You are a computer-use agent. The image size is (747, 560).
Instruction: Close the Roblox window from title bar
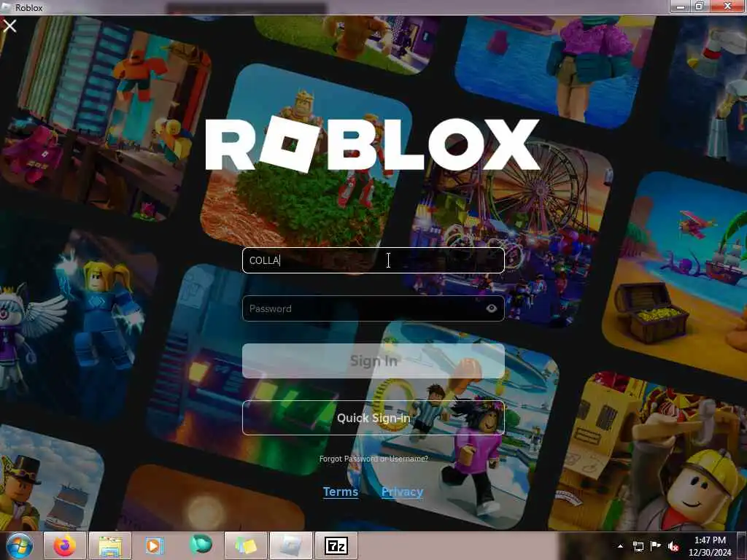(x=727, y=6)
